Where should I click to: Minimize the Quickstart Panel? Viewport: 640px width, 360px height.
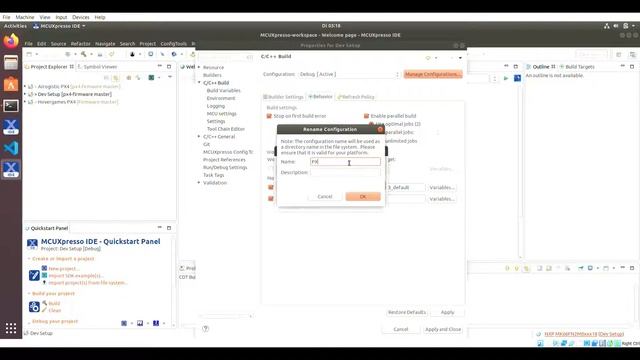(160, 228)
